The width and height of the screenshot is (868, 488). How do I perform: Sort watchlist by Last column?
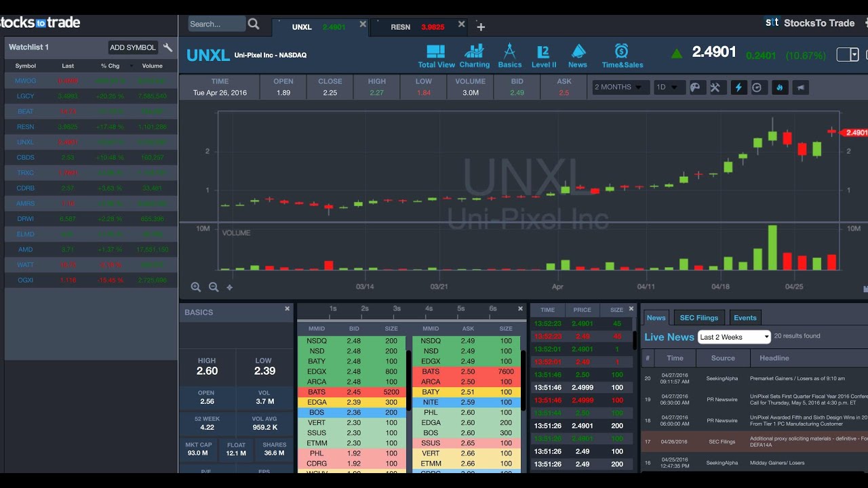68,66
